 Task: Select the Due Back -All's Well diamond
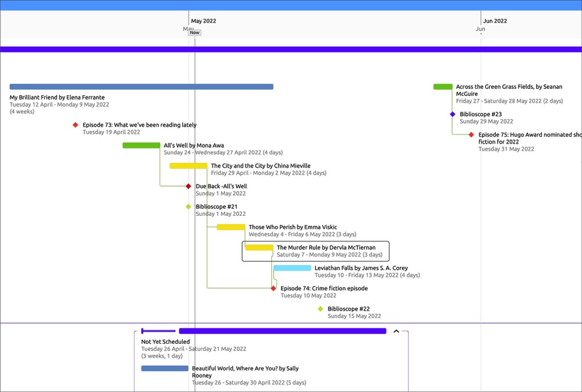[189, 187]
